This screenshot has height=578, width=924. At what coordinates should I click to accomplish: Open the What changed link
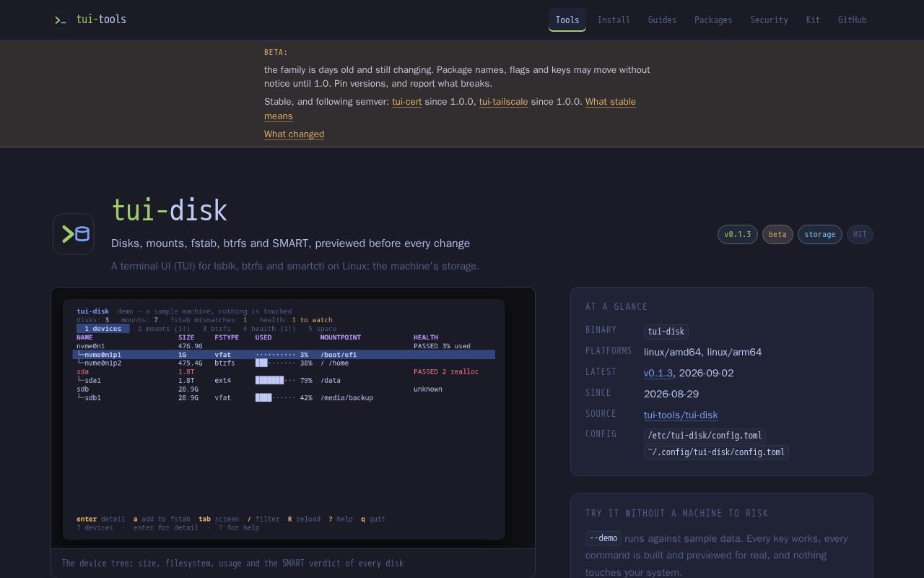(x=294, y=134)
